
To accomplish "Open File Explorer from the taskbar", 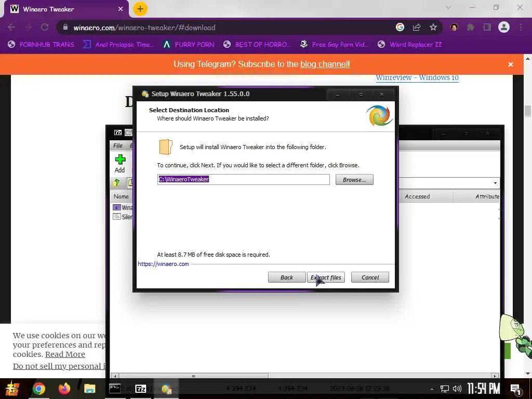I will pyautogui.click(x=90, y=389).
